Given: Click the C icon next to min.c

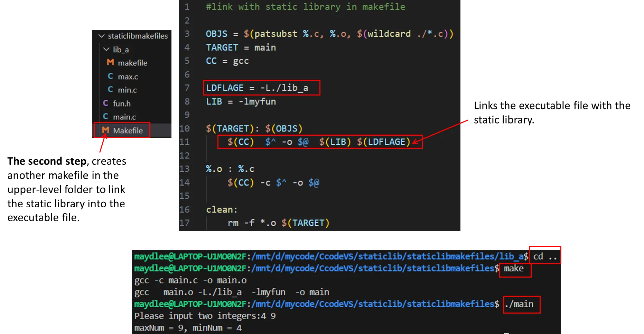Looking at the screenshot, I should point(110,90).
